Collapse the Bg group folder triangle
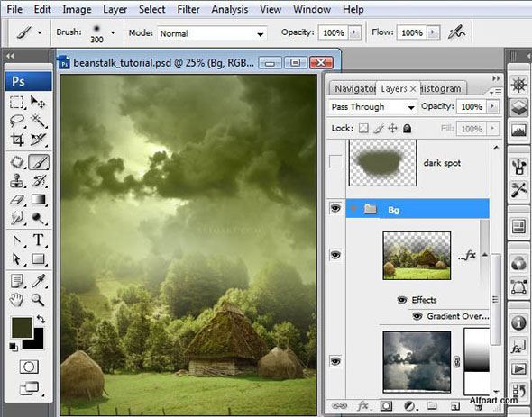 click(x=353, y=209)
